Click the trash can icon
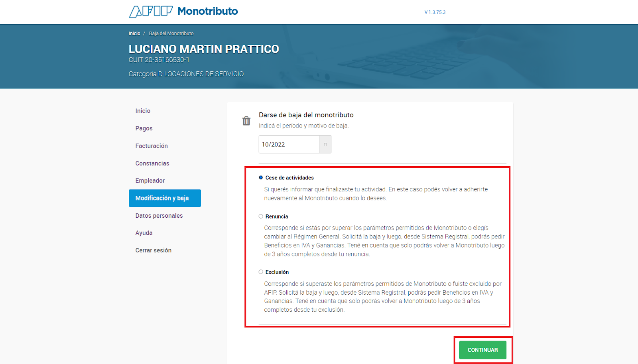 [246, 121]
